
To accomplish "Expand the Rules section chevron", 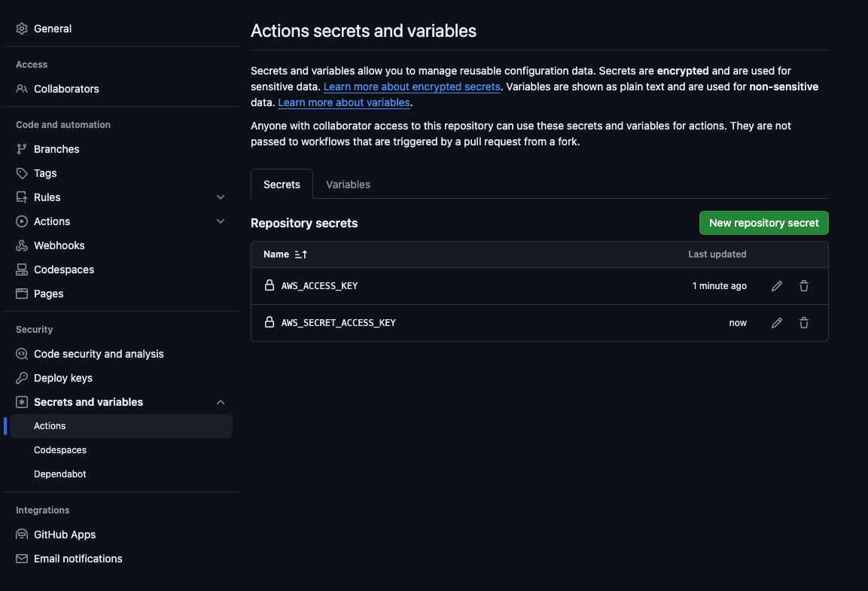I will coord(221,197).
